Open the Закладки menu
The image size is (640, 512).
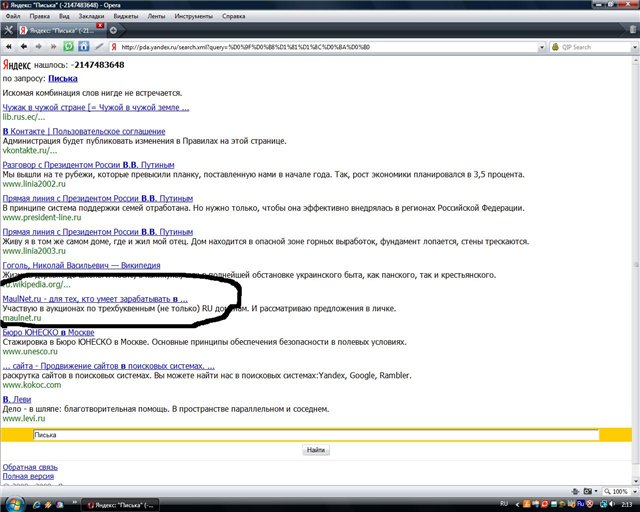[x=92, y=17]
